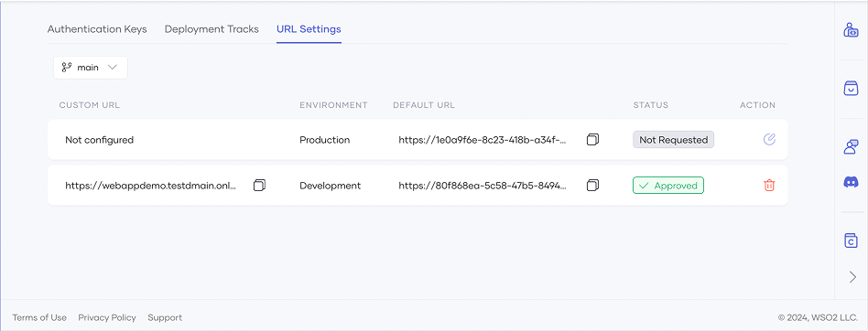Copy the Development default URL
Viewport: 868px width, 331px height.
pos(592,186)
